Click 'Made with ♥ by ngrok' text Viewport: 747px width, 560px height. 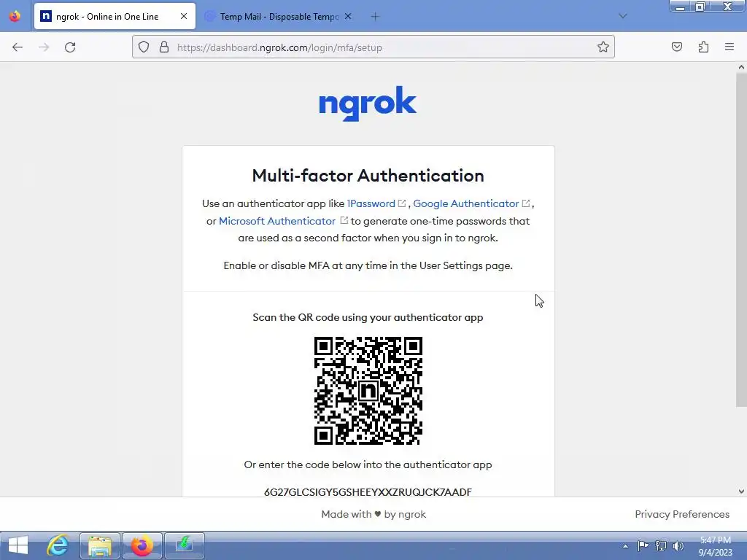click(373, 514)
